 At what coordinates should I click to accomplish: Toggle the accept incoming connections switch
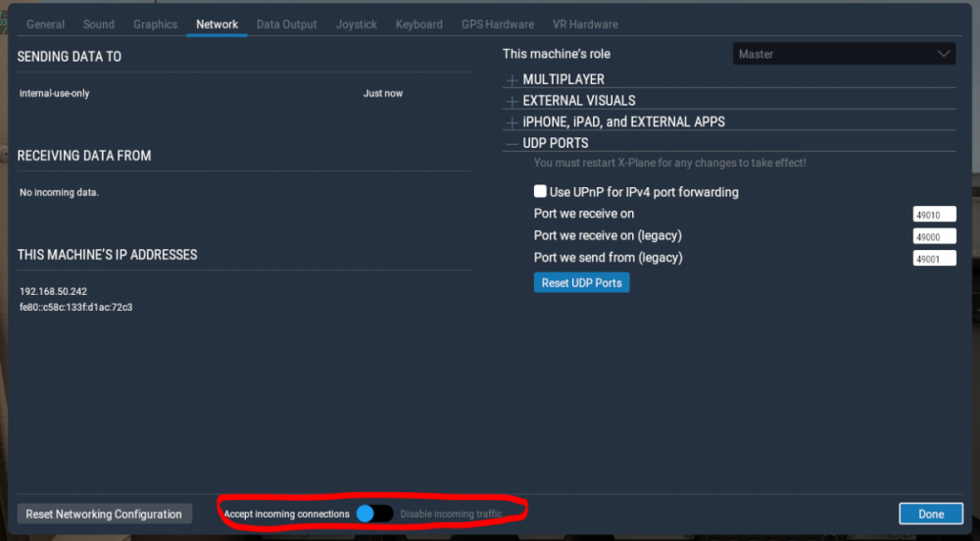[x=374, y=514]
